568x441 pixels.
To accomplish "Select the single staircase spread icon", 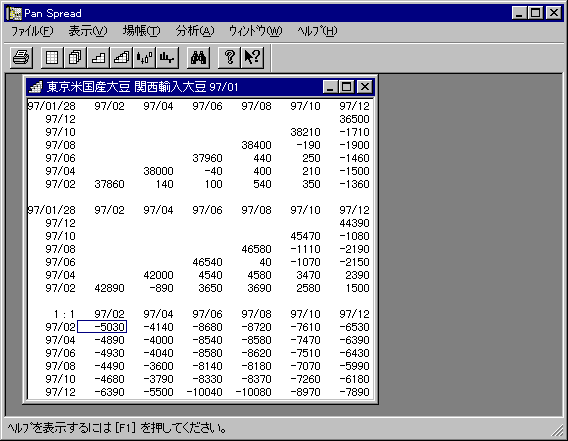I will (x=98, y=57).
